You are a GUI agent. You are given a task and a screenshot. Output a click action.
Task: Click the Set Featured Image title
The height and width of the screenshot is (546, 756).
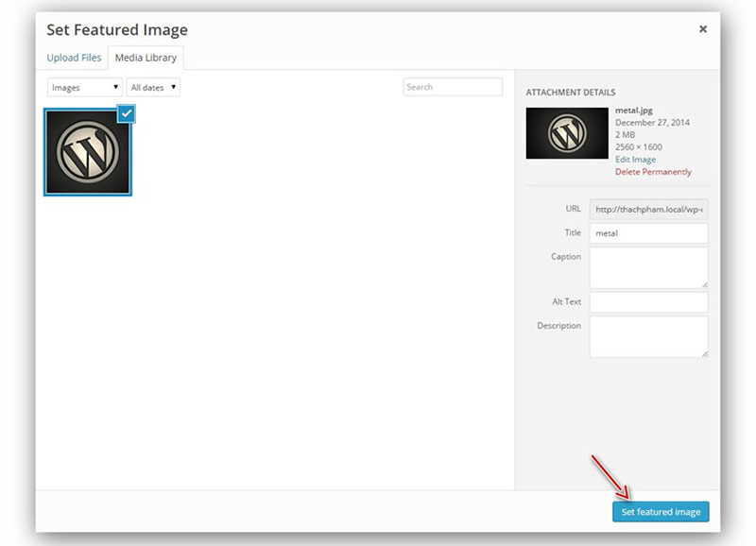(x=117, y=30)
